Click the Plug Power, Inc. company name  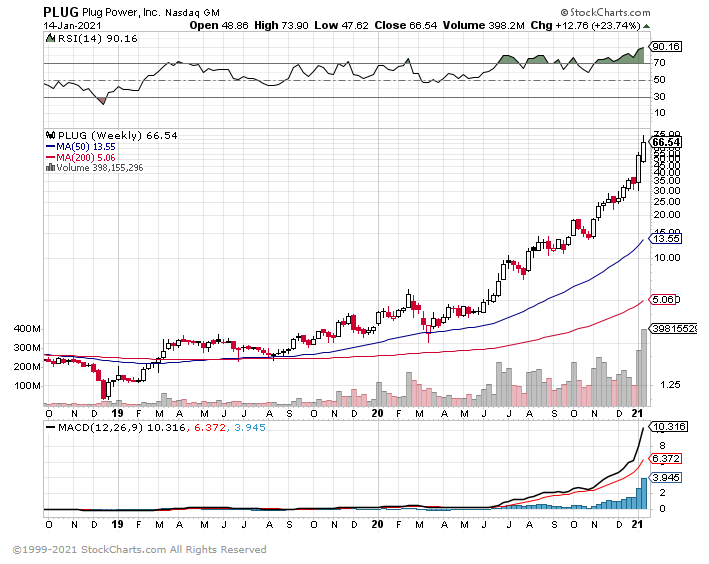coord(121,13)
